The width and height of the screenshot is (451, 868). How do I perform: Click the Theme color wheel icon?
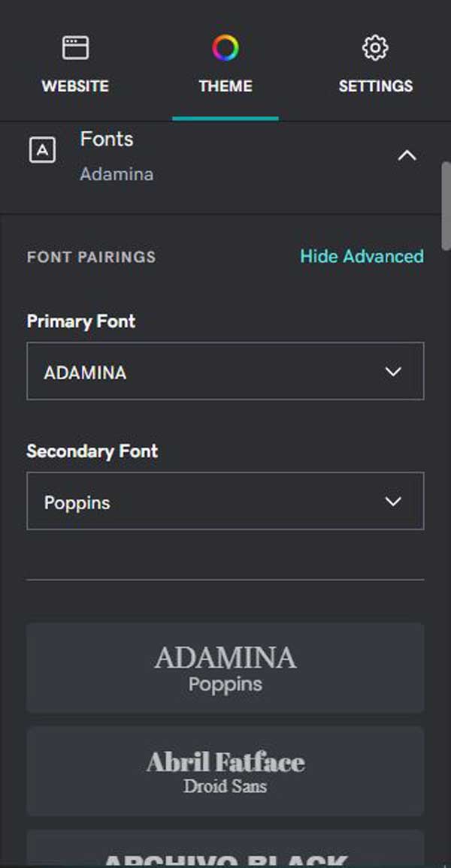point(225,47)
